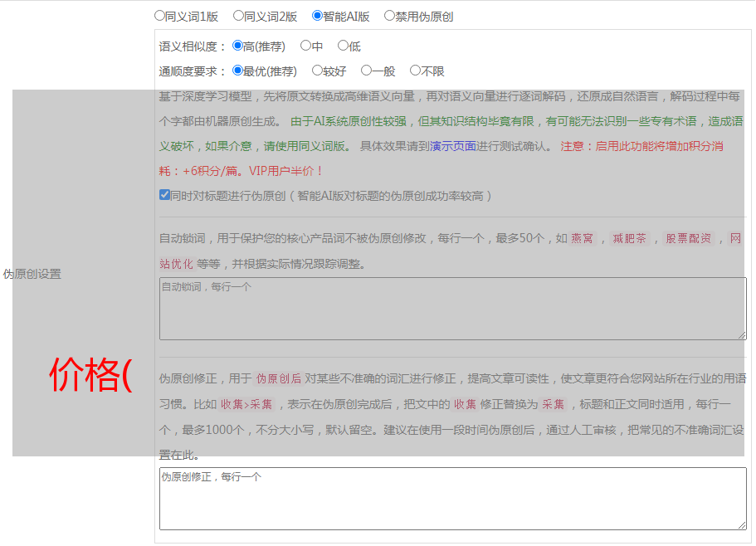Focus the 伪原创修正 text area
Screen dimensions: 756x546
[x=452, y=498]
